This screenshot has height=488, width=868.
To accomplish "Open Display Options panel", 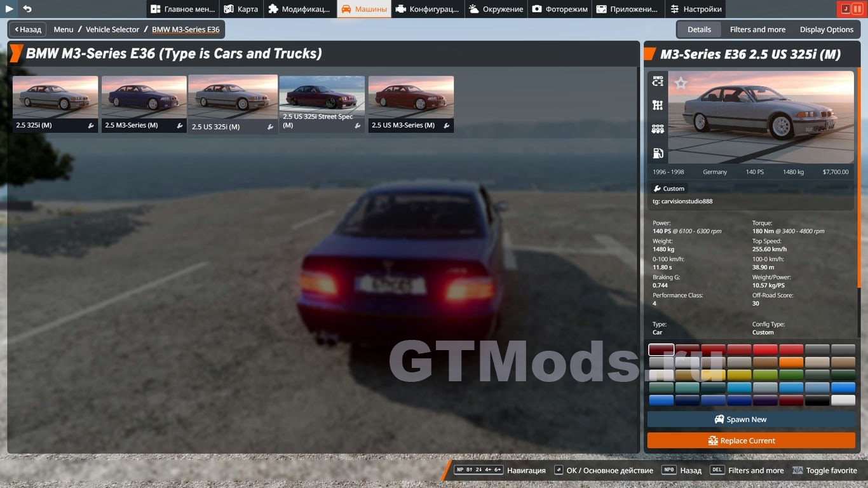I will click(x=826, y=29).
